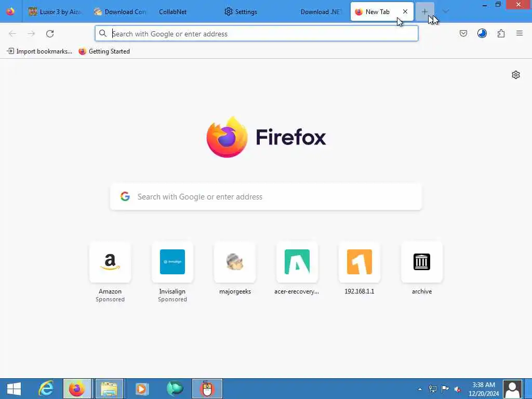
Task: Go forward one page
Action: [x=31, y=34]
